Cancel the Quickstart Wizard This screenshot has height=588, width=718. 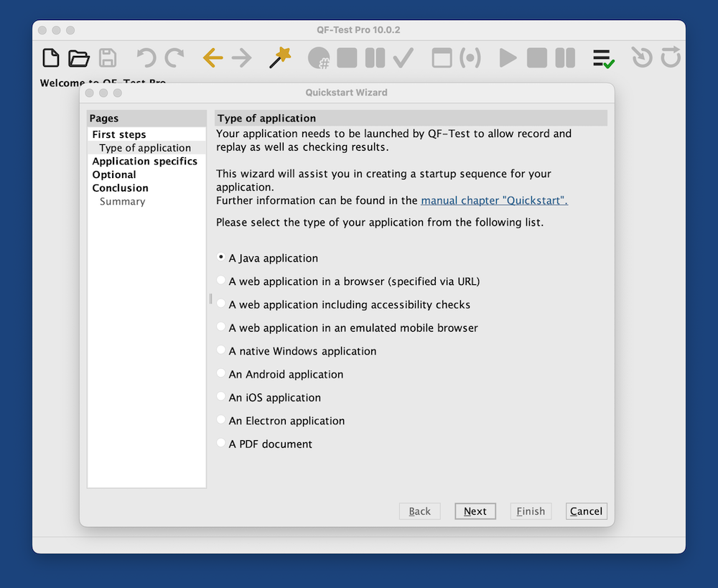(x=586, y=511)
